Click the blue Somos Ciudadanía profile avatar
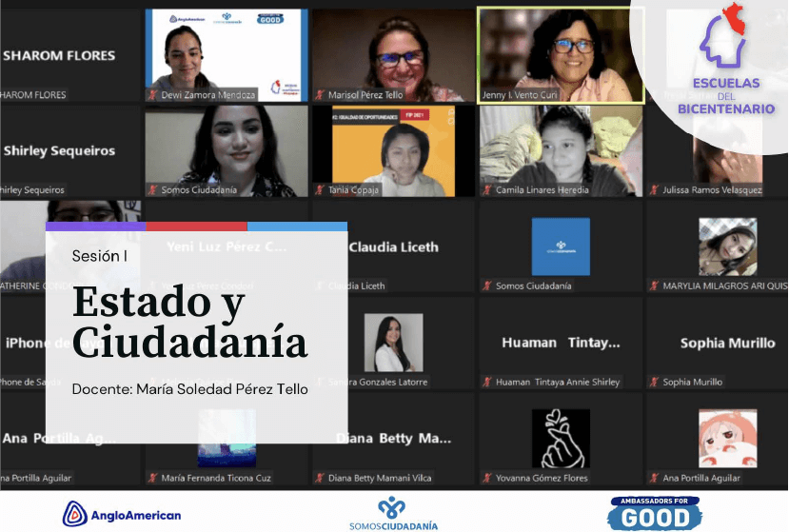789x532 pixels. click(x=561, y=246)
